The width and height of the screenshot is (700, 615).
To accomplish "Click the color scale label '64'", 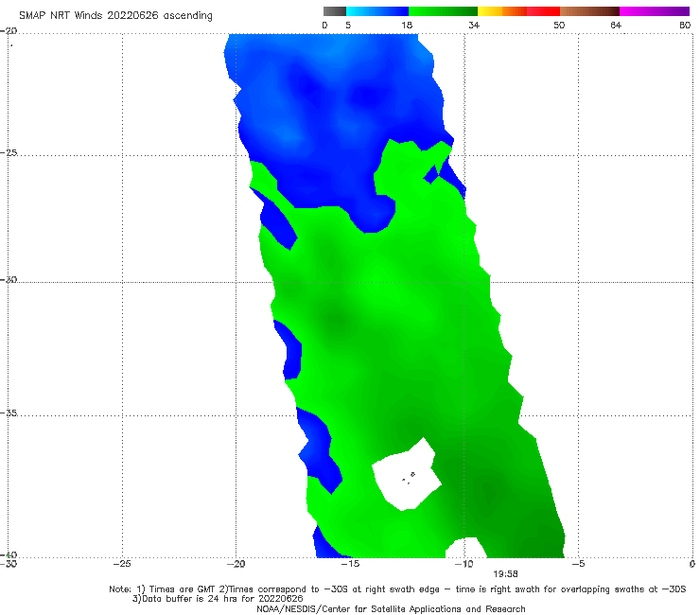I will click(x=616, y=25).
